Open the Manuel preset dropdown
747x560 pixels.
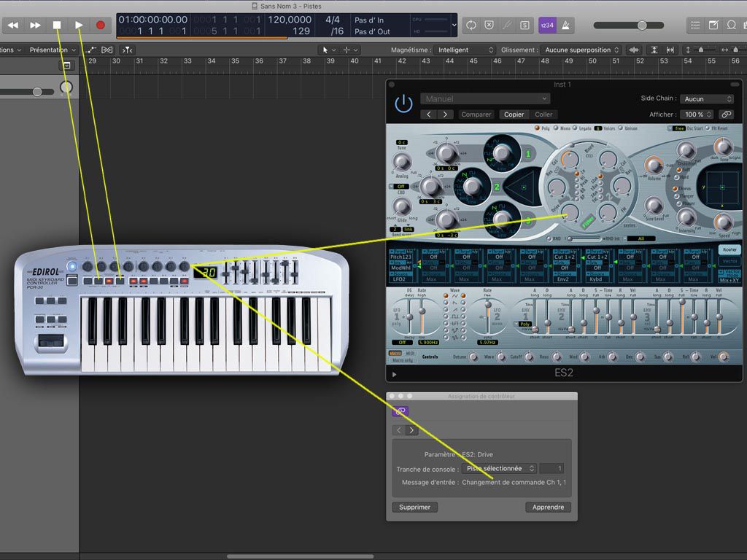[x=485, y=98]
